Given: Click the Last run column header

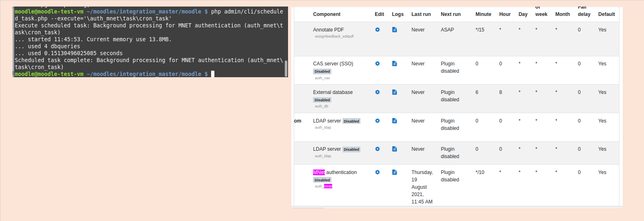Looking at the screenshot, I should pos(421,14).
